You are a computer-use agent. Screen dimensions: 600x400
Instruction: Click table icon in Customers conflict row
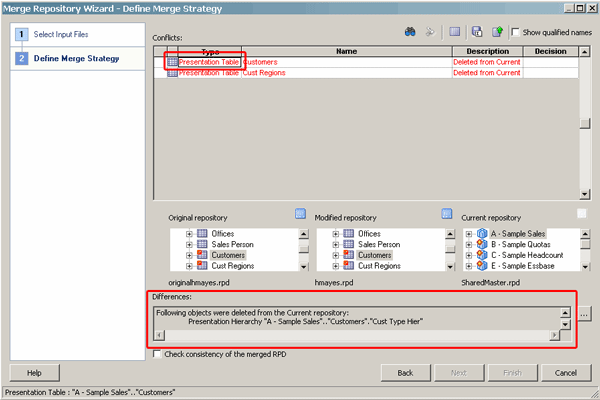[173, 62]
